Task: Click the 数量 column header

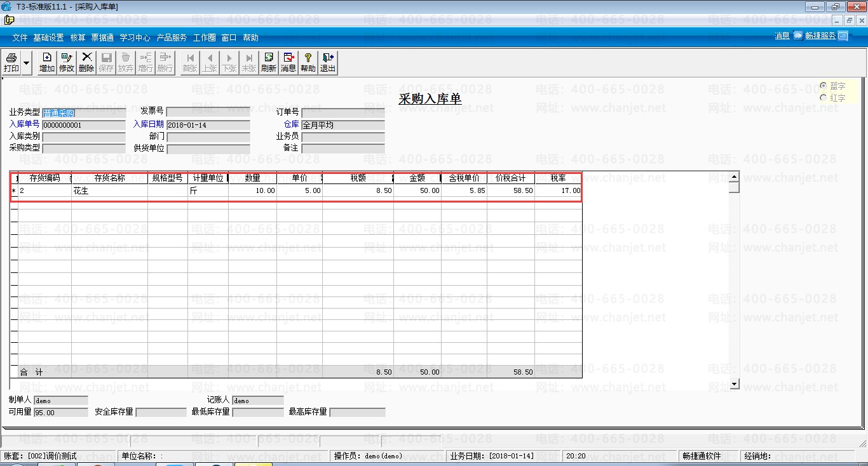Action: tap(252, 178)
